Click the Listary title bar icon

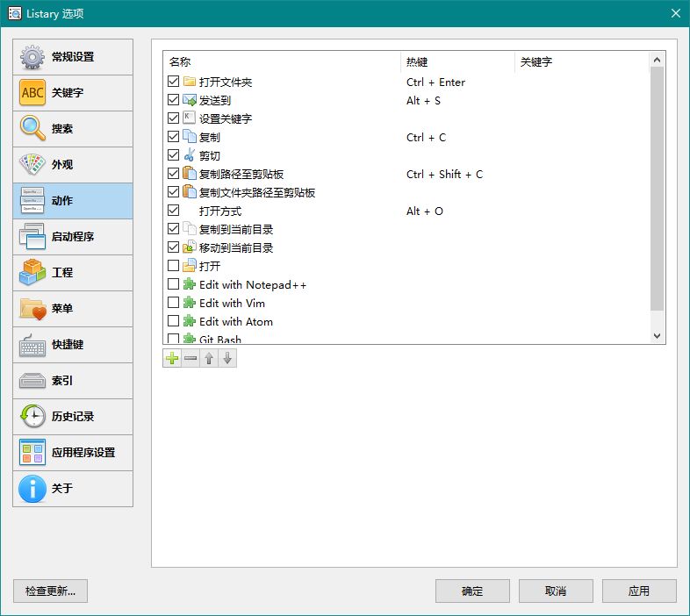pos(15,13)
